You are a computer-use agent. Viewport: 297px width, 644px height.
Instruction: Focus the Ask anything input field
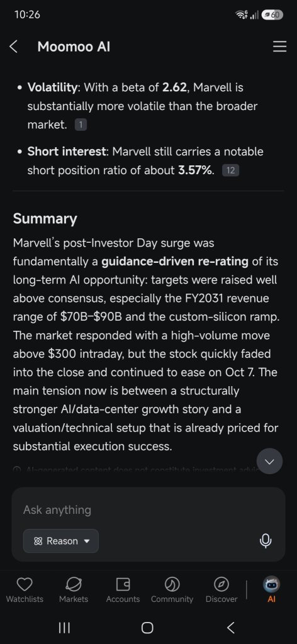(148, 509)
